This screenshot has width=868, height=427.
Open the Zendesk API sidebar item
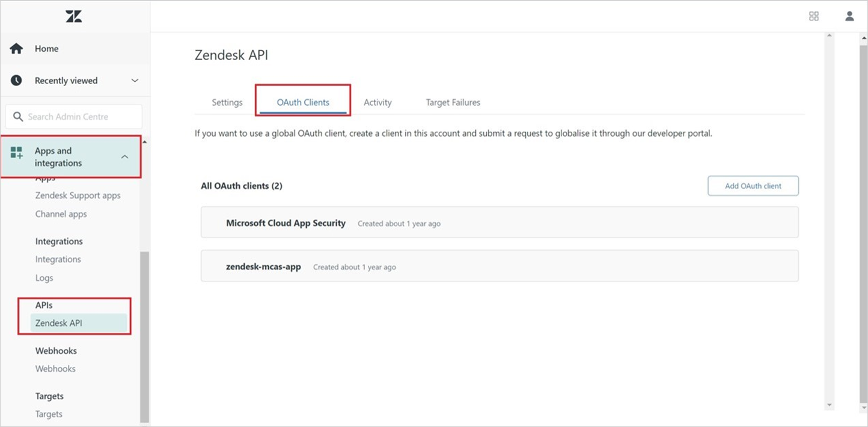59,323
